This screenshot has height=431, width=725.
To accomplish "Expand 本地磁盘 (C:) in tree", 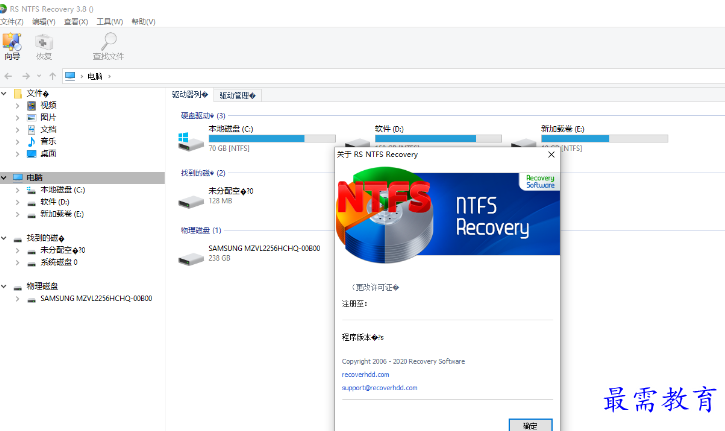I will [18, 190].
